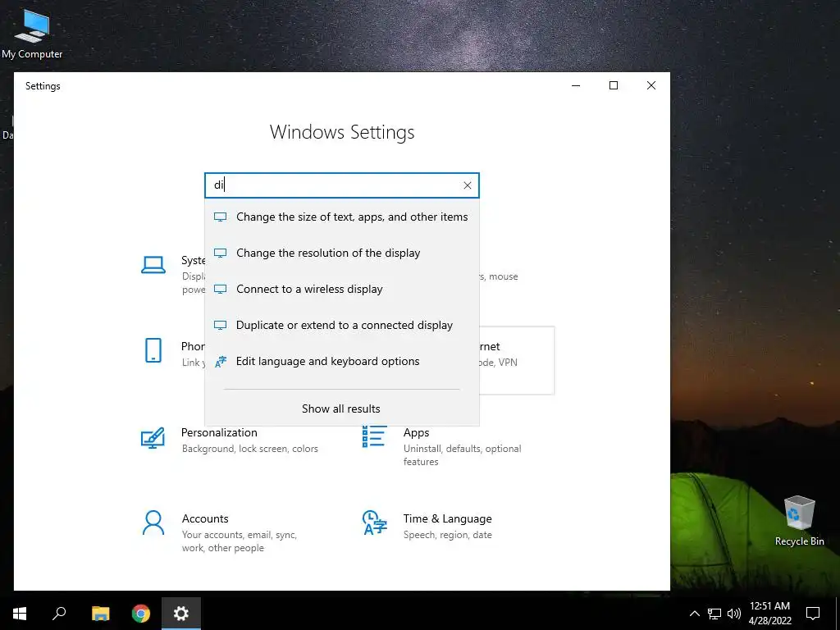
Task: Close the Settings window
Action: (x=651, y=85)
